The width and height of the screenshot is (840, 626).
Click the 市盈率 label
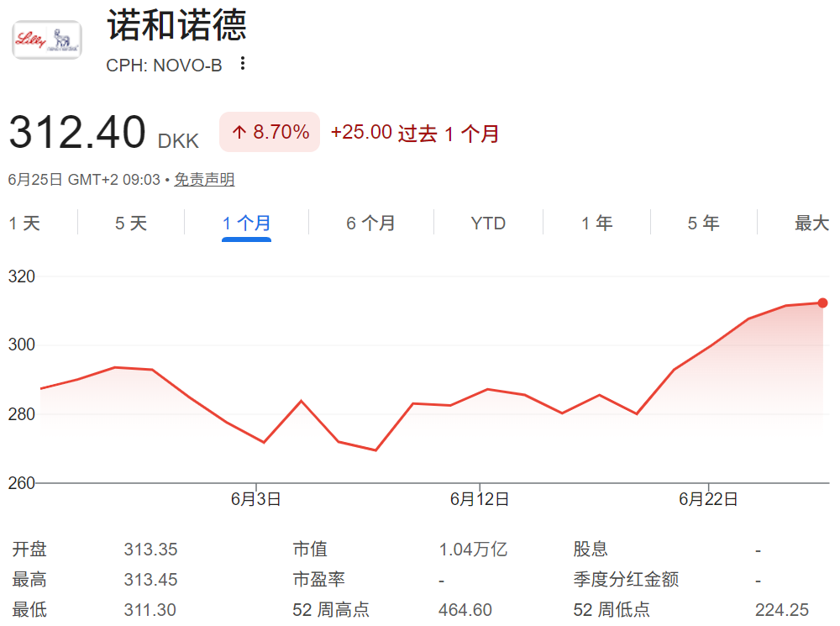[x=318, y=580]
